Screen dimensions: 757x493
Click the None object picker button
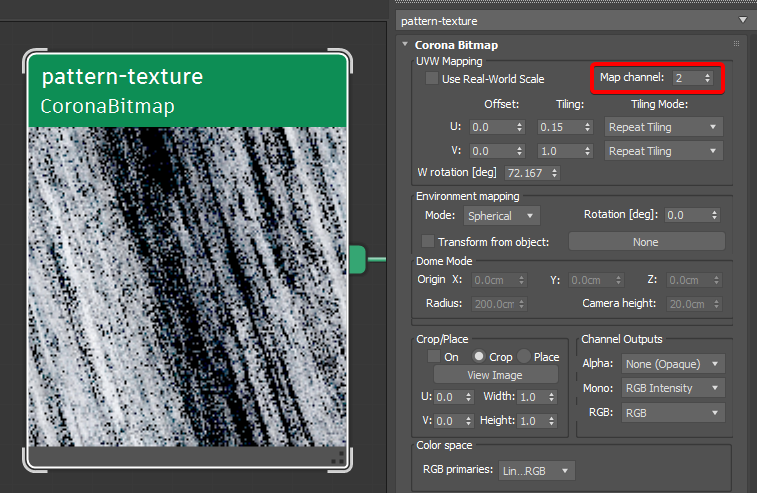pos(646,241)
